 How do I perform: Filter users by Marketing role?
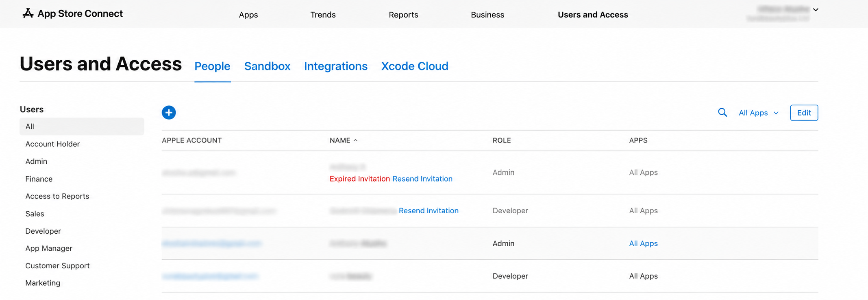point(43,283)
